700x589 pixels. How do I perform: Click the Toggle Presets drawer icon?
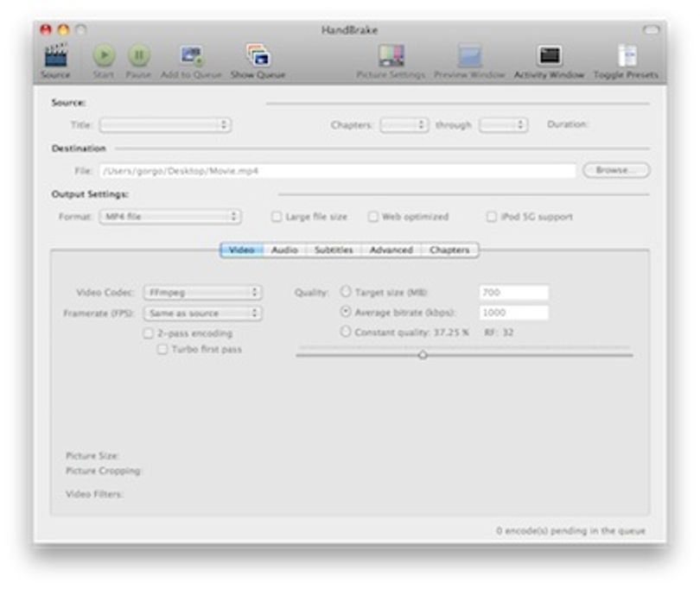coord(627,55)
